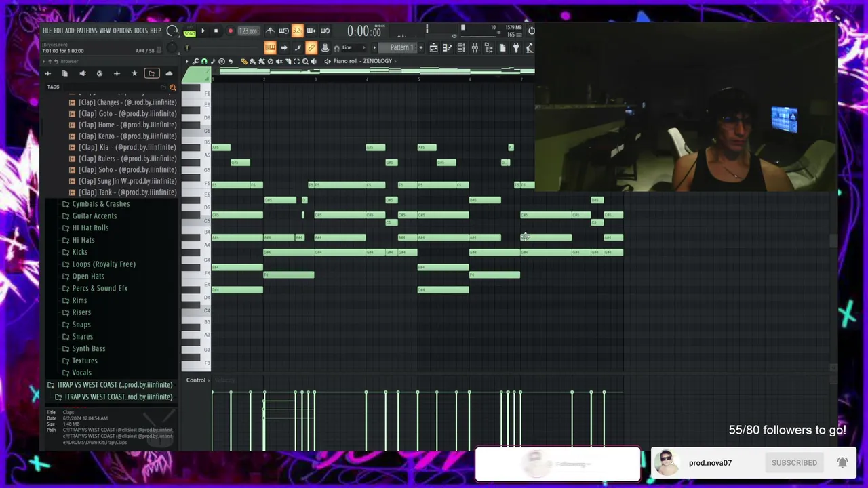The width and height of the screenshot is (868, 488).
Task: Click the play button in transport
Action: coord(202,30)
